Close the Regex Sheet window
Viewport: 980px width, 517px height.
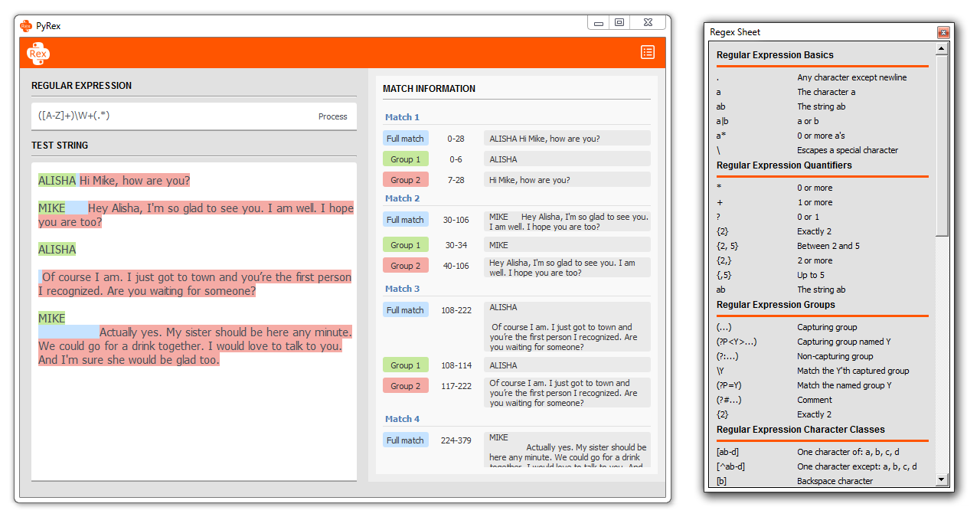[943, 32]
